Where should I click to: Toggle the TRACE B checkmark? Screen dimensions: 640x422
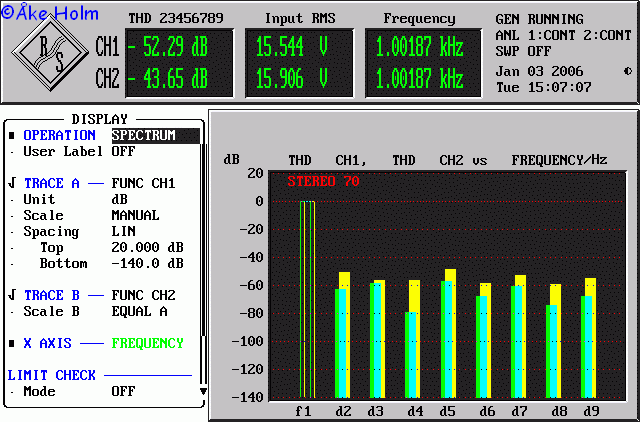coord(11,295)
